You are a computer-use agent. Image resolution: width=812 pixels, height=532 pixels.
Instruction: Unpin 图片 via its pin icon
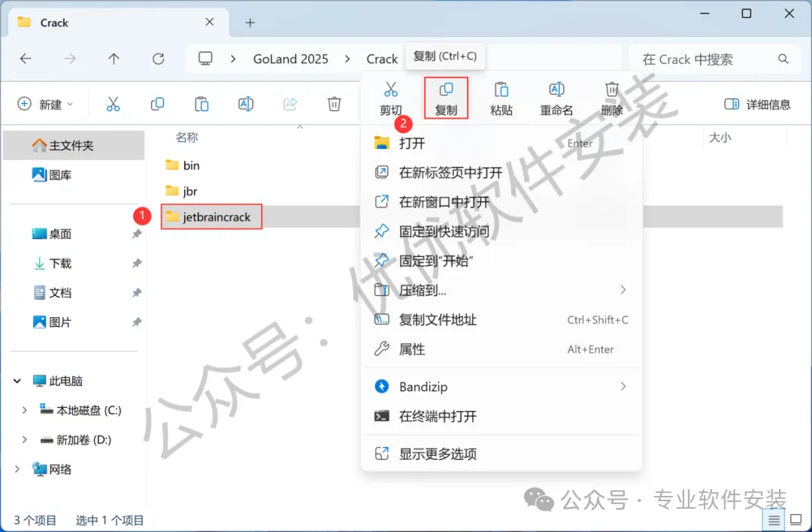click(x=137, y=322)
